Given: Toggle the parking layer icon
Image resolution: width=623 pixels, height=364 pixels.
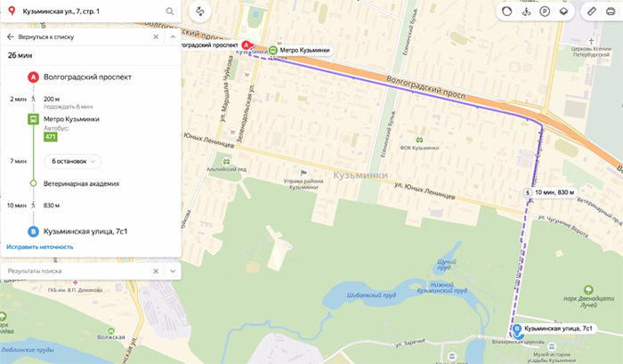Looking at the screenshot, I should point(545,12).
